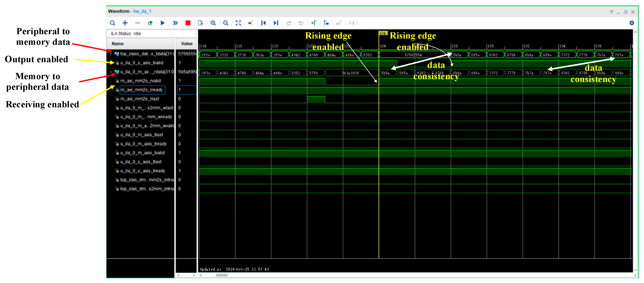Click ruler label 130 on time axis
The image size is (644, 283).
[491, 46]
